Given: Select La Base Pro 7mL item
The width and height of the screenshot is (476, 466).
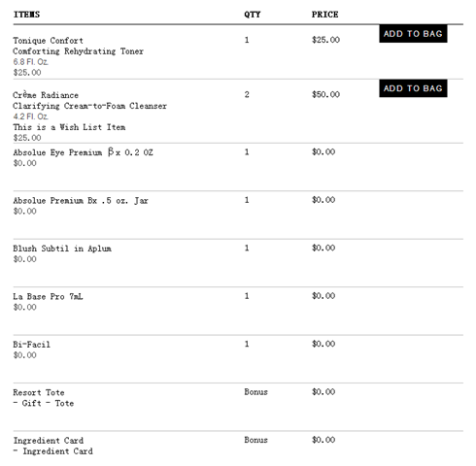Looking at the screenshot, I should pyautogui.click(x=48, y=296).
